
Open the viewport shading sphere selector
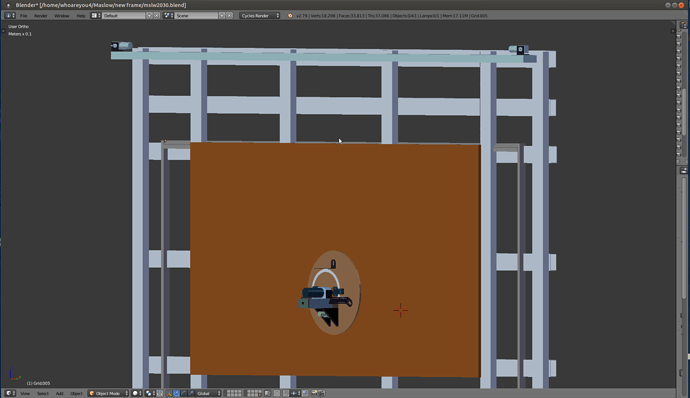[137, 393]
